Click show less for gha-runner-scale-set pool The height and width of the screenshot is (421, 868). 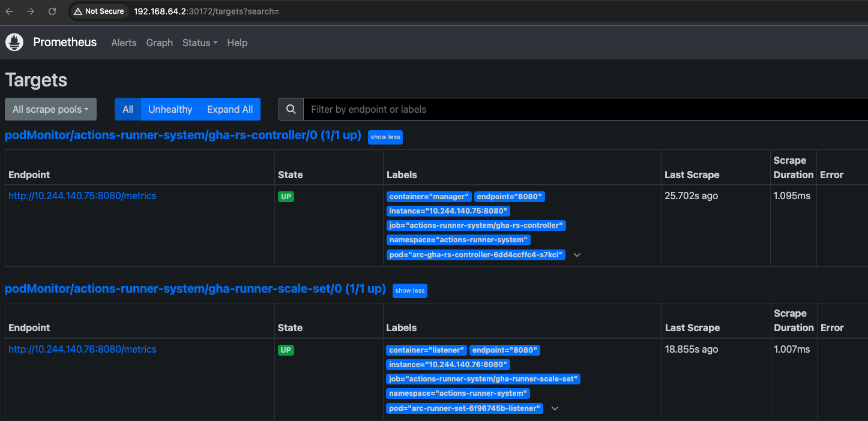pos(410,291)
